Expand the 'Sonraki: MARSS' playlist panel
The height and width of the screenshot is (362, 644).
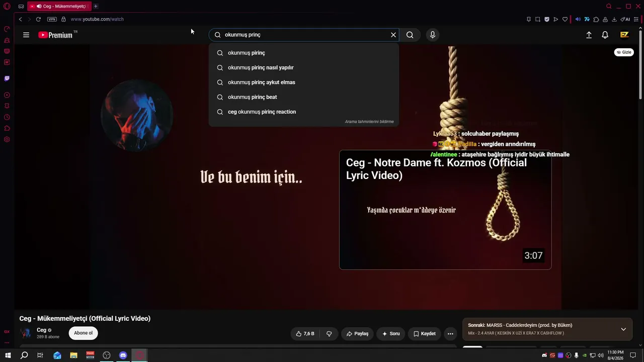[623, 329]
